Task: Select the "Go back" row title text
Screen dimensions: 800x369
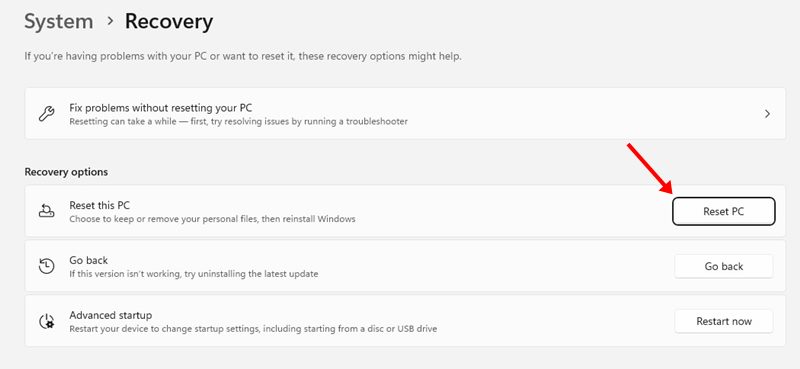Action: tap(89, 260)
